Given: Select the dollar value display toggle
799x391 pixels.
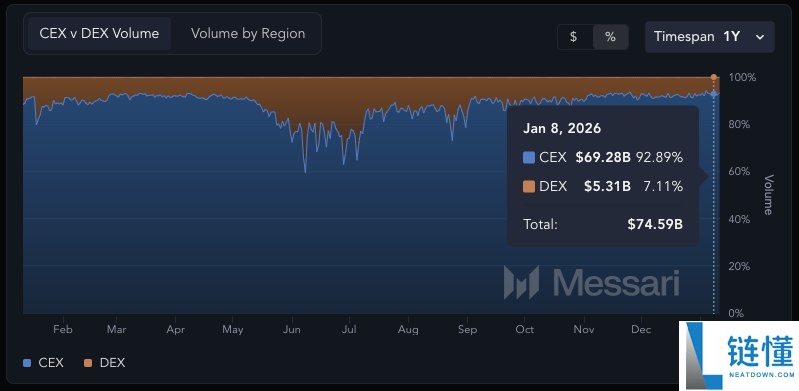Looking at the screenshot, I should [x=574, y=37].
